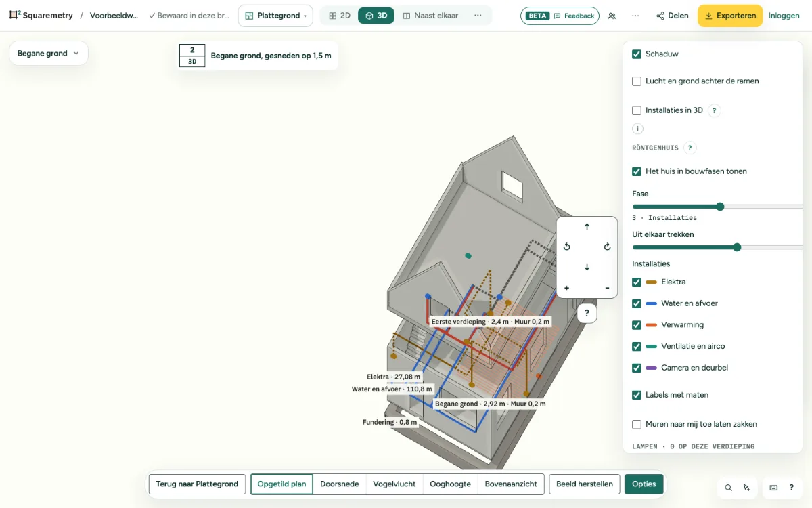The image size is (812, 508).
Task: Tilt the camera down with the arrow
Action: (587, 268)
